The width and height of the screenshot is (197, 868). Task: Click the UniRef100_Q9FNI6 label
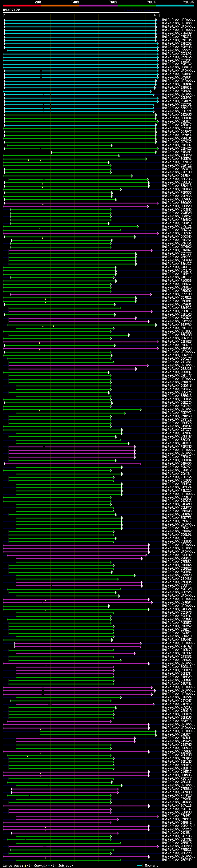[x=177, y=311]
